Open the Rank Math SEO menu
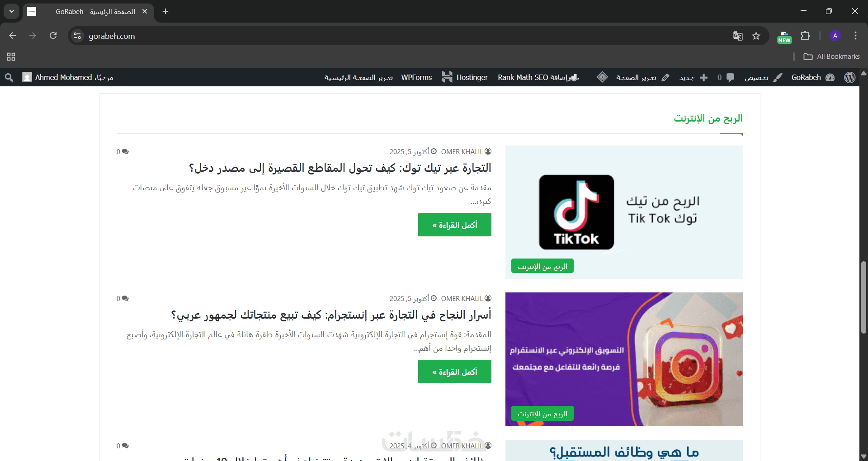The image size is (868, 461). pyautogui.click(x=538, y=77)
